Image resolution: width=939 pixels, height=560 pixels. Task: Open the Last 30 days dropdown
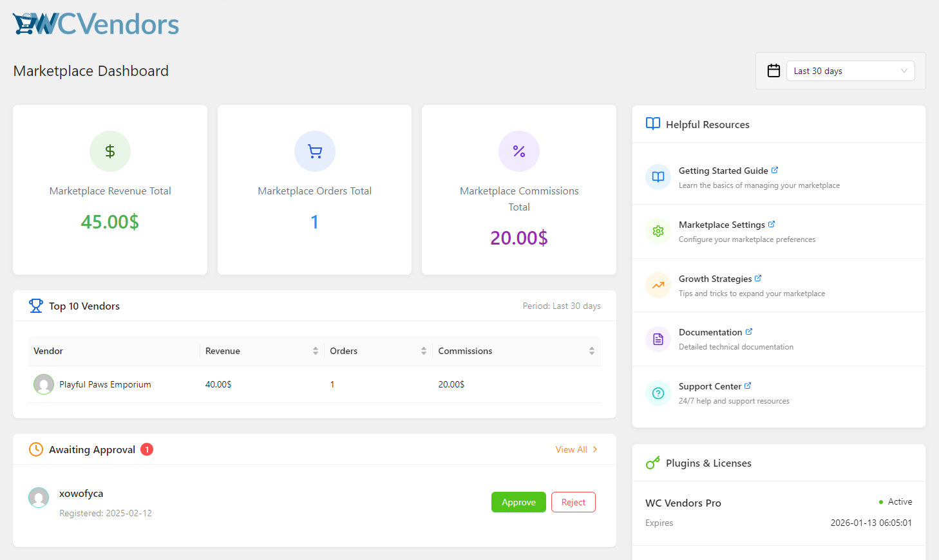pos(850,71)
